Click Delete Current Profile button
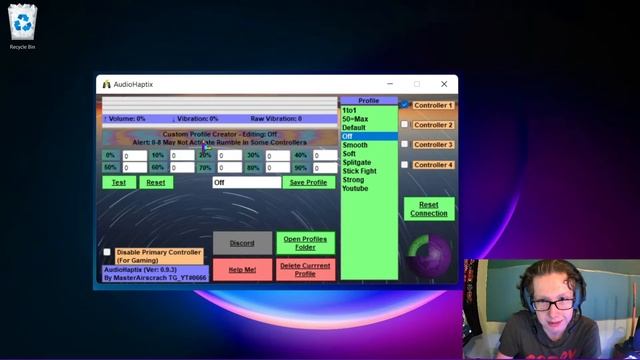Viewport: 640px width, 360px height. coord(305,269)
